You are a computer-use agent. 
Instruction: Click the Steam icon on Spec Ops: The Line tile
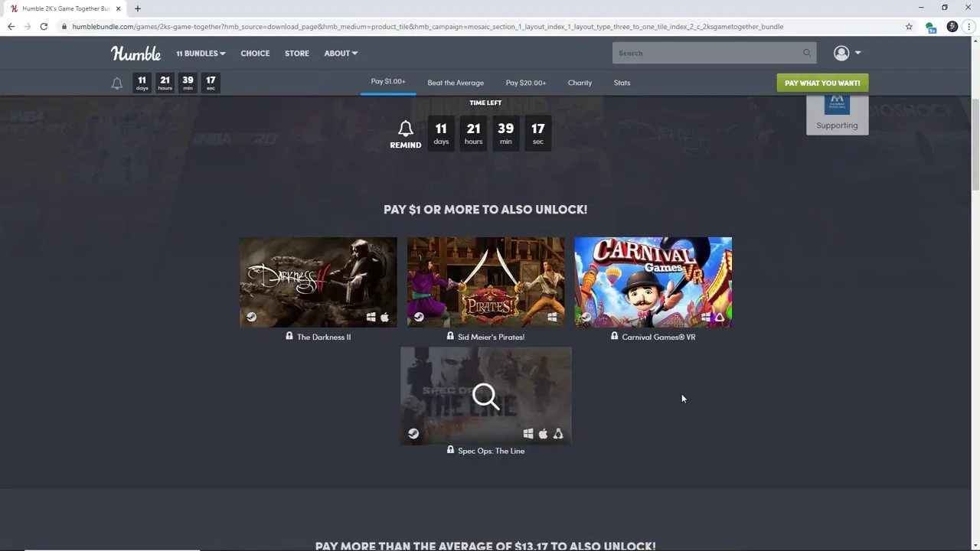pyautogui.click(x=413, y=433)
